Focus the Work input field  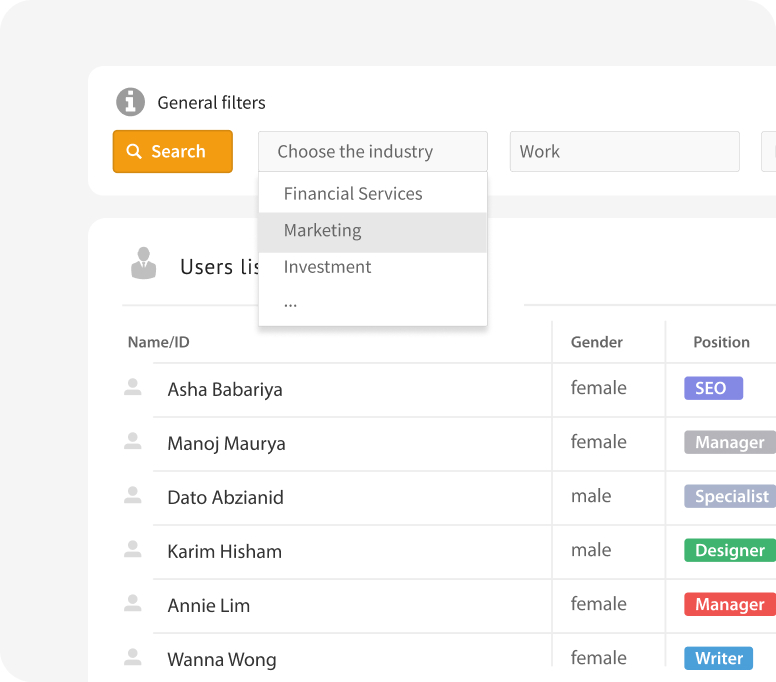pyautogui.click(x=624, y=152)
